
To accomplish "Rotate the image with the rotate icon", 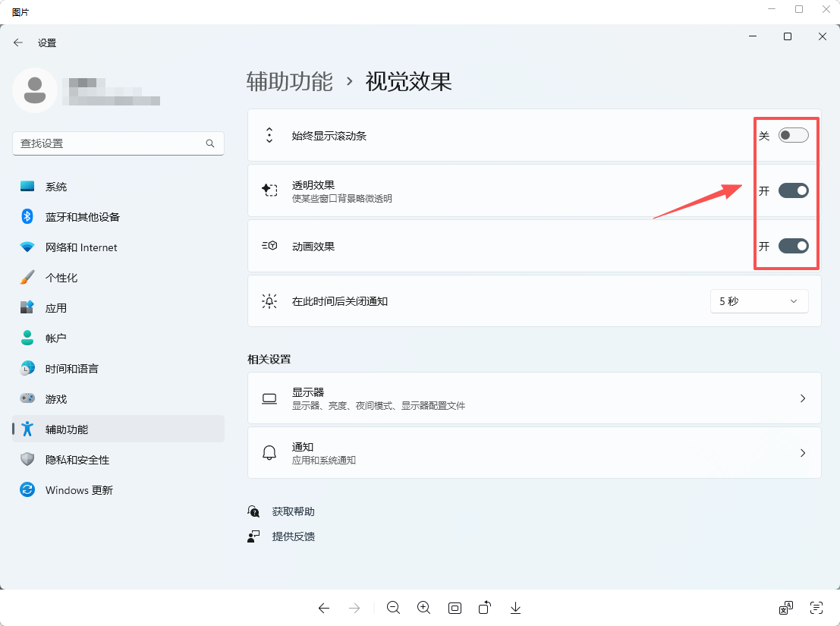I will [485, 608].
